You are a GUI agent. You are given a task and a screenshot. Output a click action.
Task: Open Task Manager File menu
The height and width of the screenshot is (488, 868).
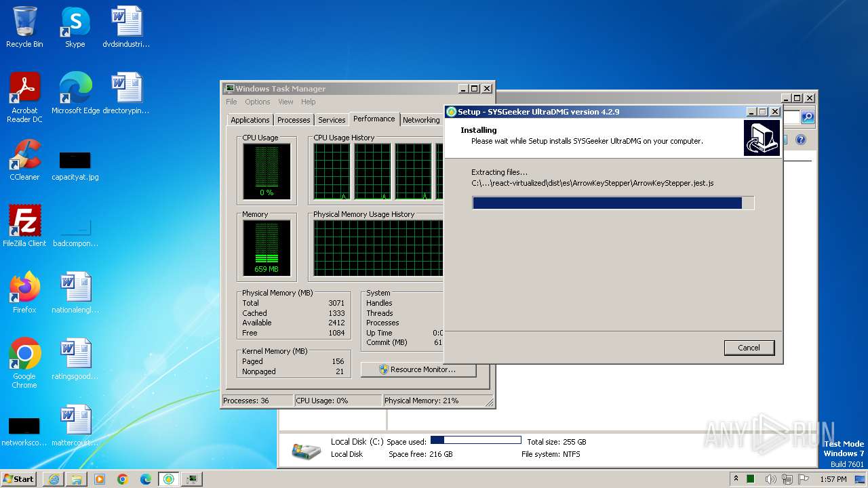click(x=231, y=102)
